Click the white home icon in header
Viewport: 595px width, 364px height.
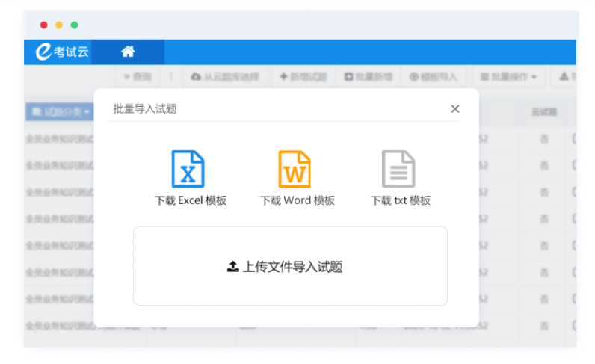click(x=128, y=52)
